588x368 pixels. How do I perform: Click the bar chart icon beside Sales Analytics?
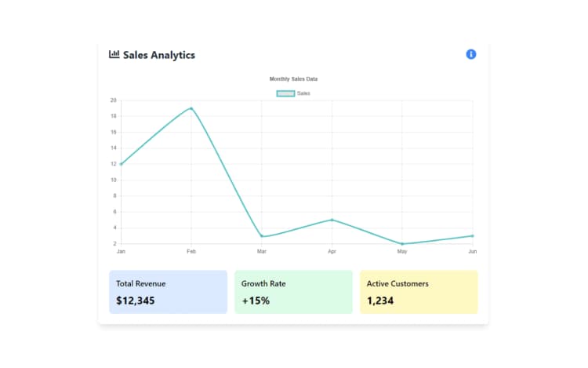pos(114,54)
